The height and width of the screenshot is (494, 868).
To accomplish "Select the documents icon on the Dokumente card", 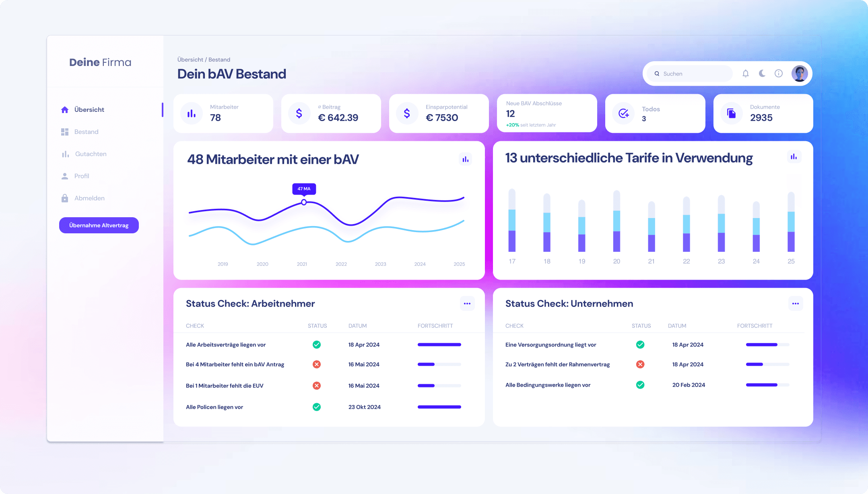I will pyautogui.click(x=732, y=113).
